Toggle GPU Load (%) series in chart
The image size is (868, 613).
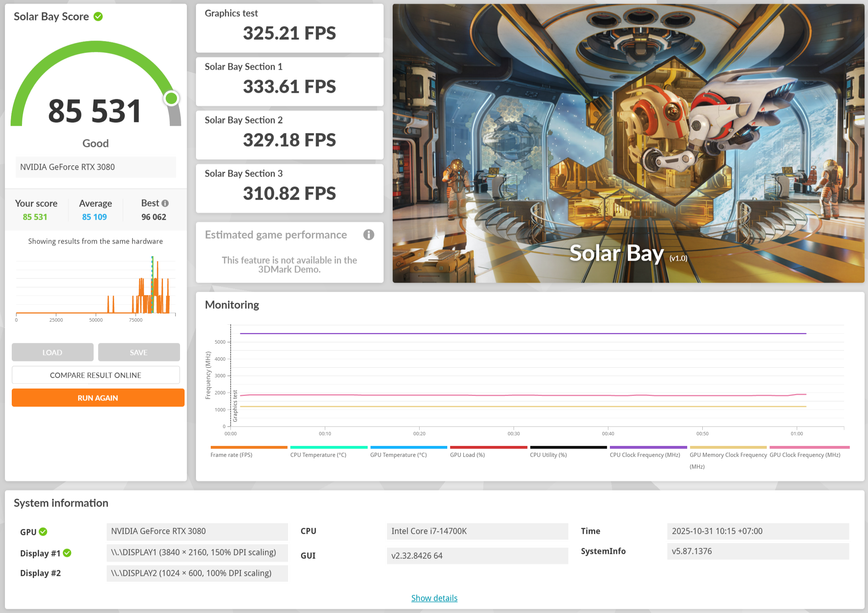(x=467, y=455)
